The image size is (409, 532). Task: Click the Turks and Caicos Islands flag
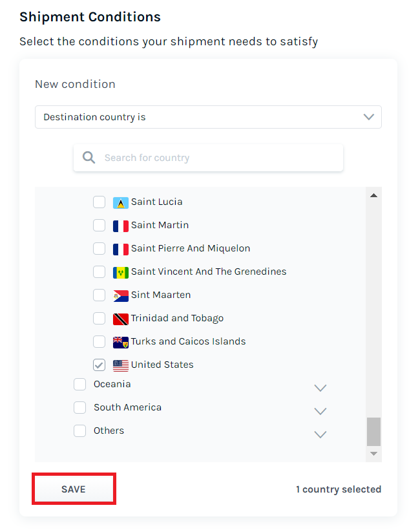[120, 343]
